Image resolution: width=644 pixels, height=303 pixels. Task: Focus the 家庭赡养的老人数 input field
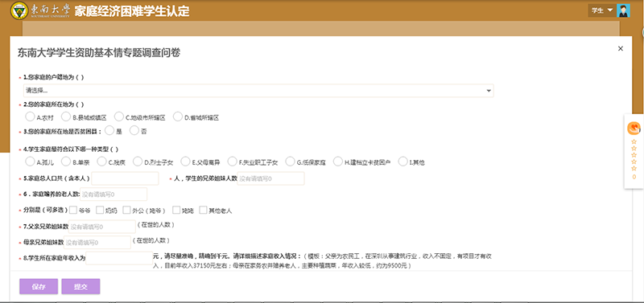pos(114,194)
